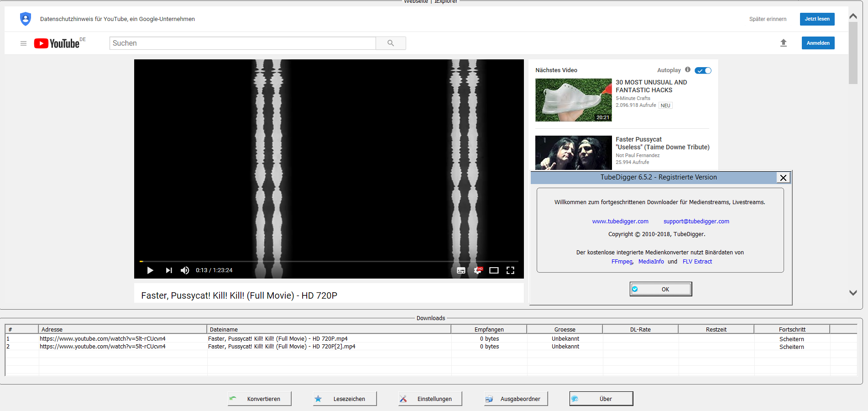Select download row 1 'HD 720P.mp4'
868x411 pixels.
431,339
